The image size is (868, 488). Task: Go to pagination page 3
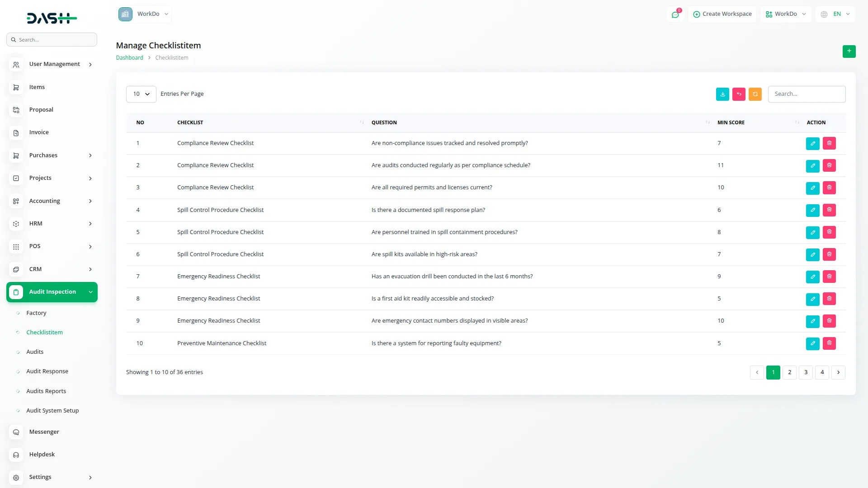pos(806,372)
